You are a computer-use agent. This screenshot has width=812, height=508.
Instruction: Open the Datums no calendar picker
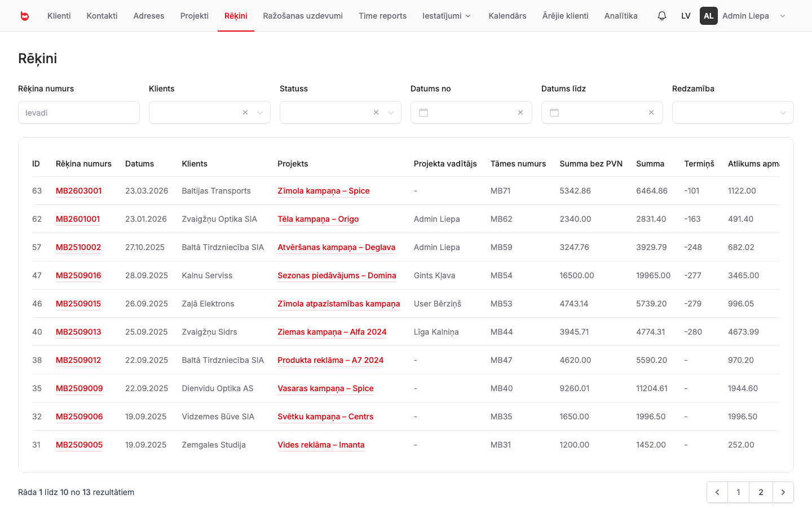[423, 112]
